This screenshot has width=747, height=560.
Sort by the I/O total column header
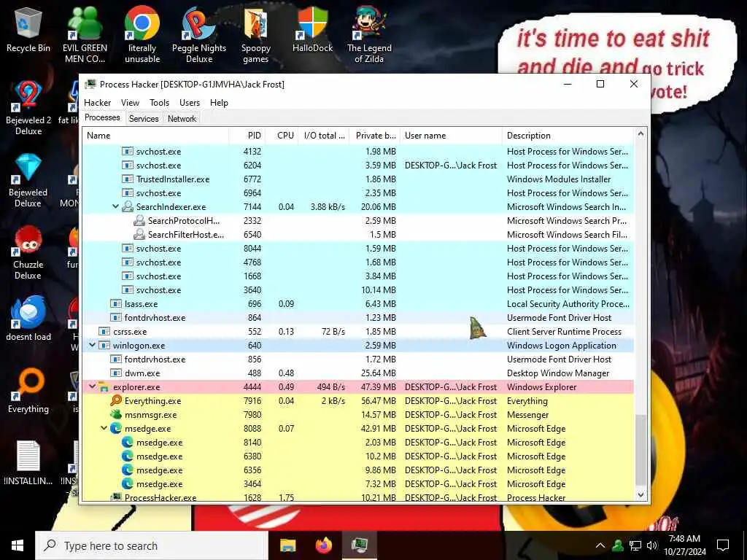324,135
